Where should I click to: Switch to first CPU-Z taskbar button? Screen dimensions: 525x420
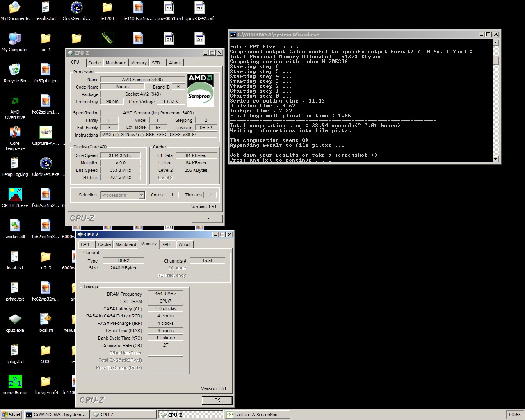tap(123, 415)
